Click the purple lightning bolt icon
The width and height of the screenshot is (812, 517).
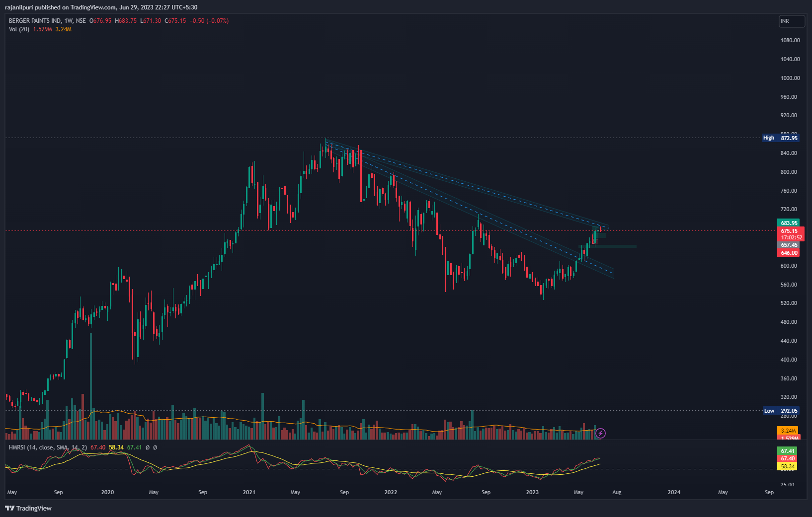pyautogui.click(x=600, y=434)
